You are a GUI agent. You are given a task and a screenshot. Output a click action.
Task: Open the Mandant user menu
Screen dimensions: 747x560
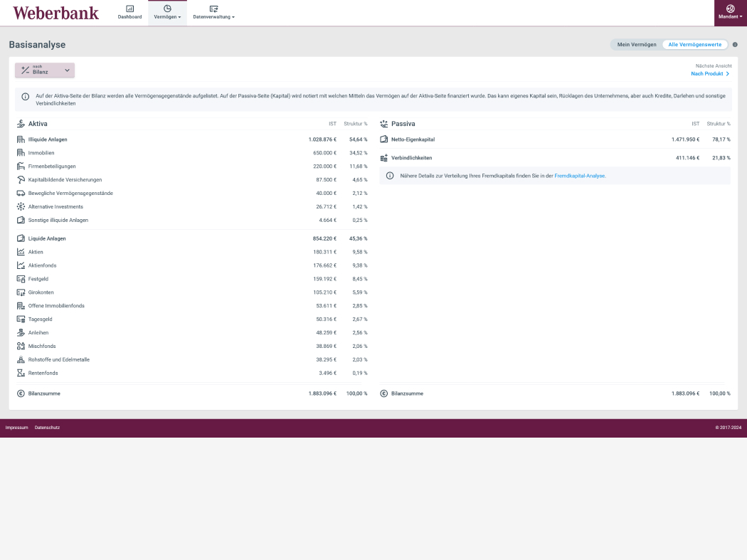tap(730, 12)
